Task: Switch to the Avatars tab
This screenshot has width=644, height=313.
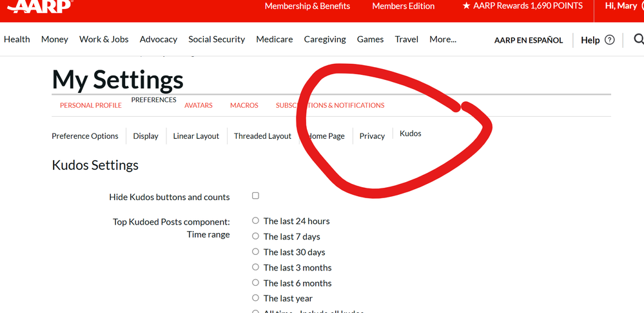Action: point(198,105)
